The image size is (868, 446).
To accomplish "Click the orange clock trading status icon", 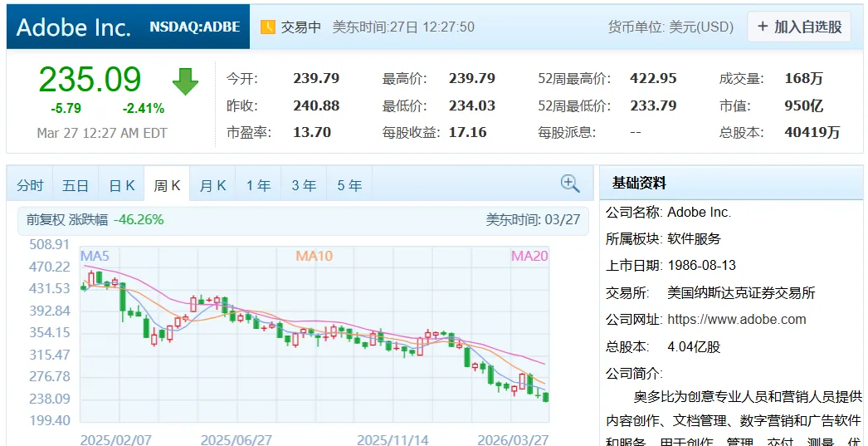I will click(x=268, y=27).
